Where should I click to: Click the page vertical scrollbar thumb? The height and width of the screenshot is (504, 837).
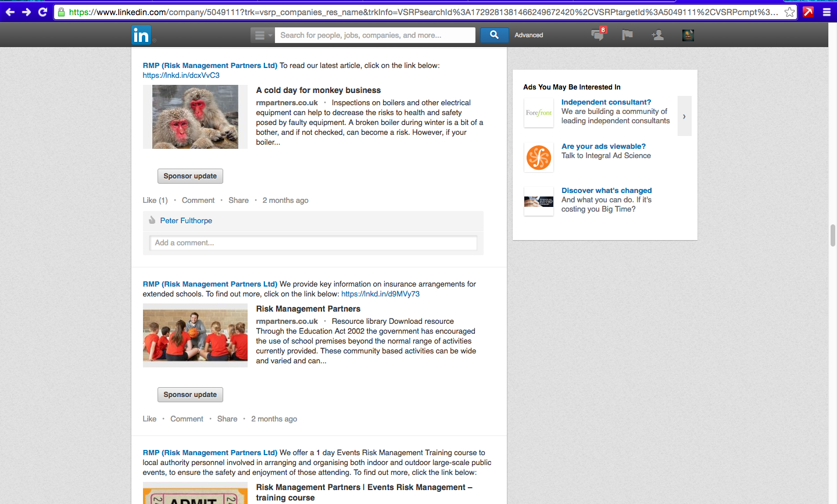click(x=833, y=235)
